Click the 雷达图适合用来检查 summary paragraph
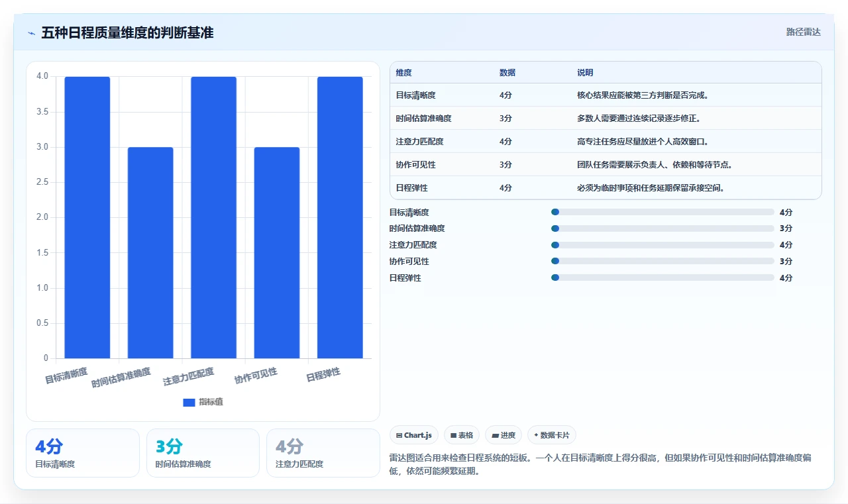The height and width of the screenshot is (504, 848). (602, 464)
